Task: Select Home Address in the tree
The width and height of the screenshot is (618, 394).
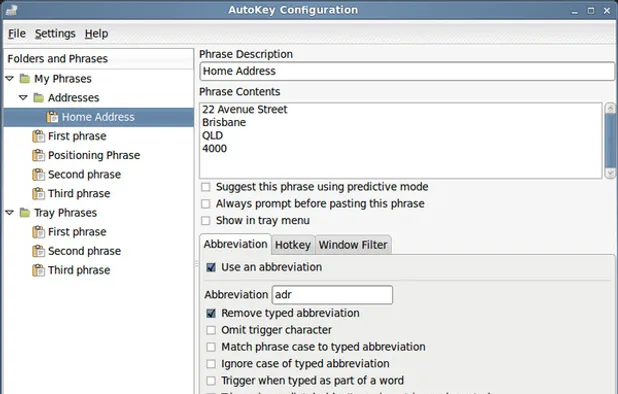Action: tap(98, 117)
